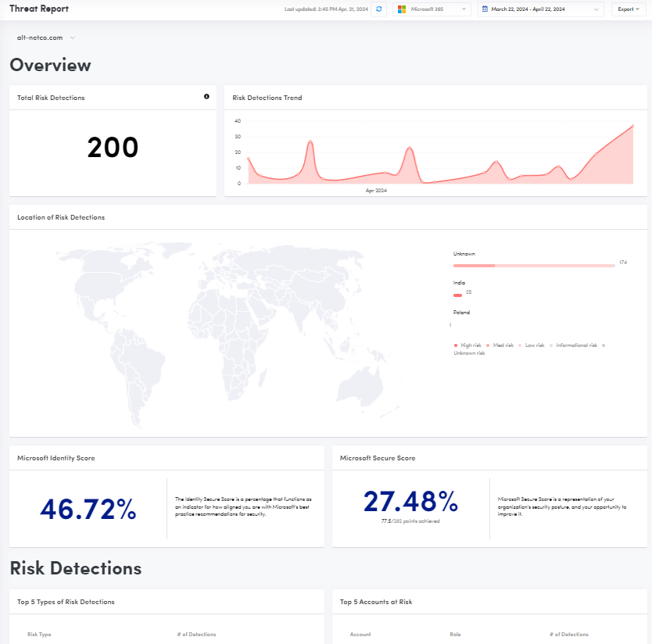Click the Microsoft logo icon

pos(402,9)
